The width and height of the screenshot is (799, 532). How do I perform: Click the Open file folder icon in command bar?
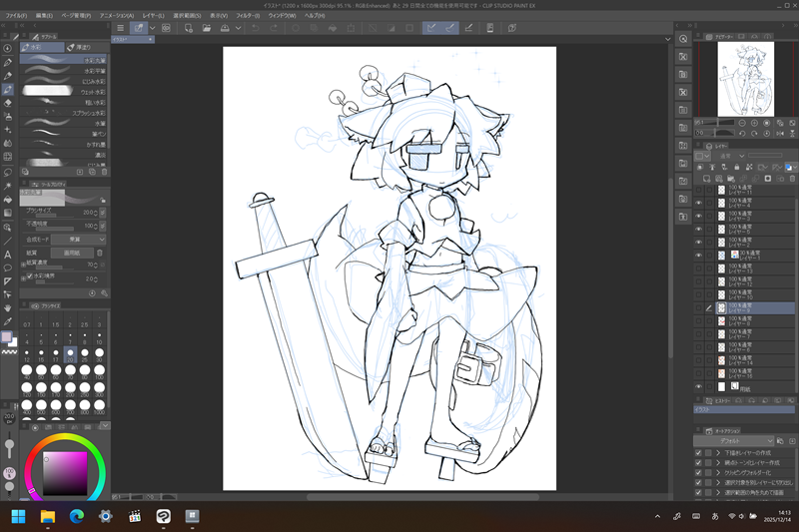[x=207, y=28]
